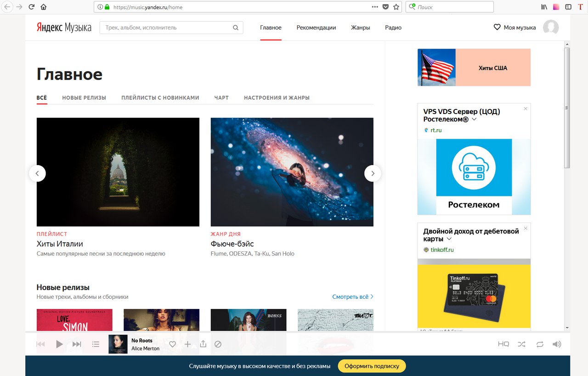Click the No Roots track title
Image resolution: width=588 pixels, height=376 pixels.
click(x=142, y=341)
